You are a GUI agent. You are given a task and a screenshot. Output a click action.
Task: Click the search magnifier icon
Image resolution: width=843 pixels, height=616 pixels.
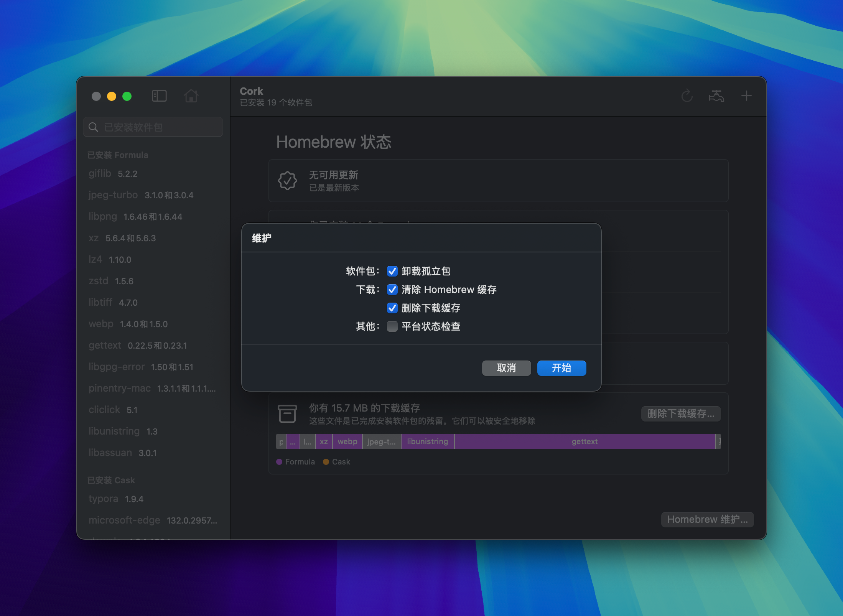(93, 127)
